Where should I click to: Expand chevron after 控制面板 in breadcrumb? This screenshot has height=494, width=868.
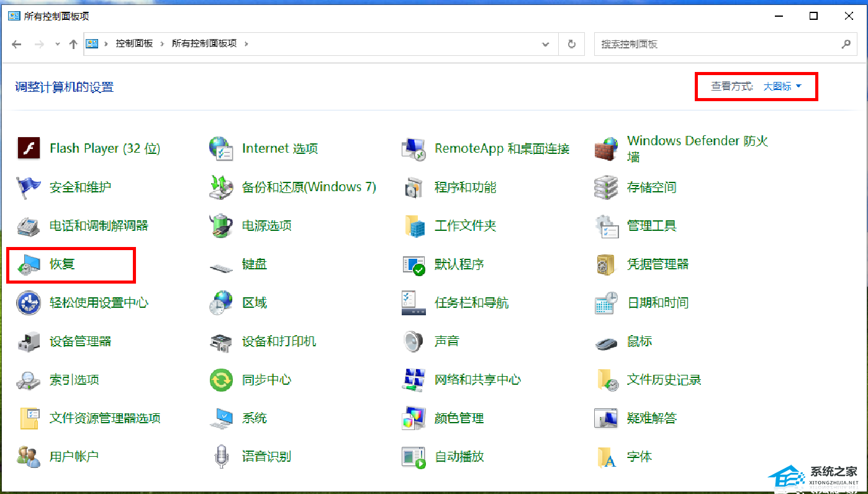163,43
